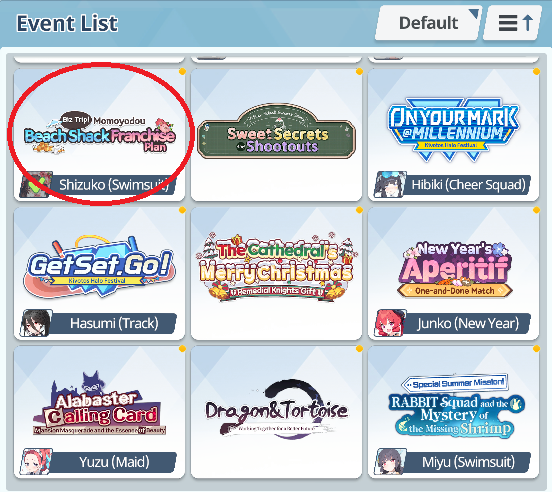Image resolution: width=552 pixels, height=492 pixels.
Task: Click the Yuzu (Maid) portrait icon
Action: 36,462
